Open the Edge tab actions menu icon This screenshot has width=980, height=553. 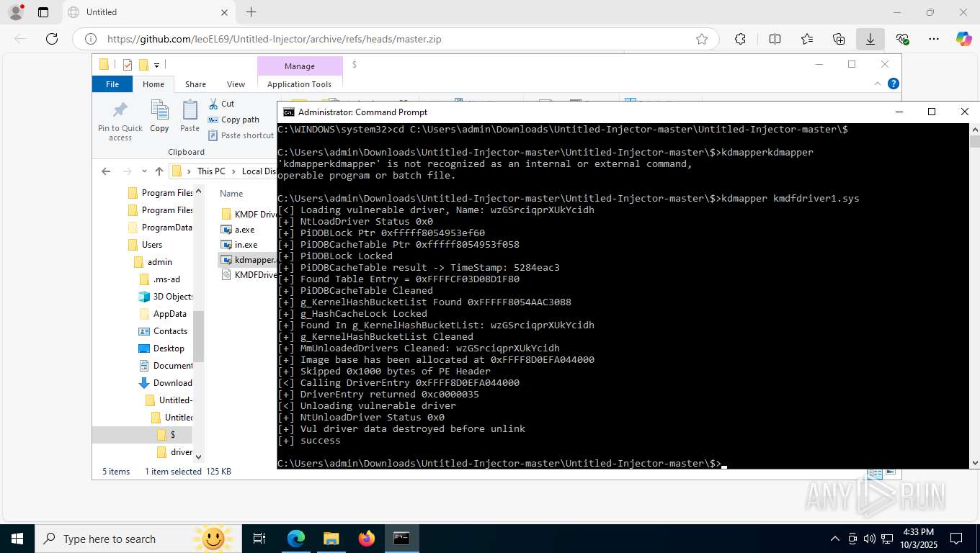43,12
